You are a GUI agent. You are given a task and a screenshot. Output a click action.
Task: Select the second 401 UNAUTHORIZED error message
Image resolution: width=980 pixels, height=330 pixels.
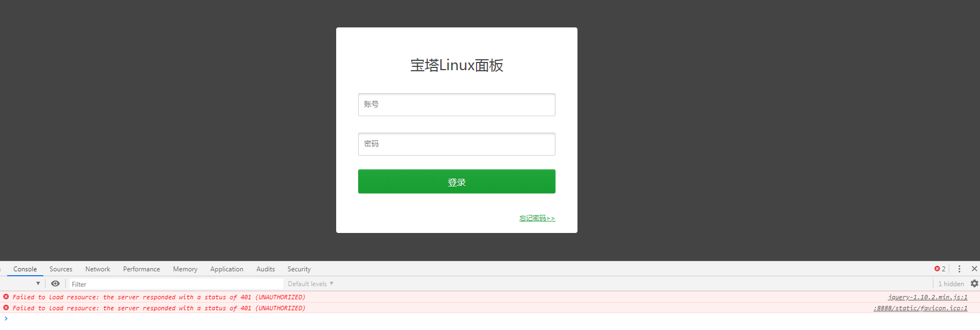[159, 308]
